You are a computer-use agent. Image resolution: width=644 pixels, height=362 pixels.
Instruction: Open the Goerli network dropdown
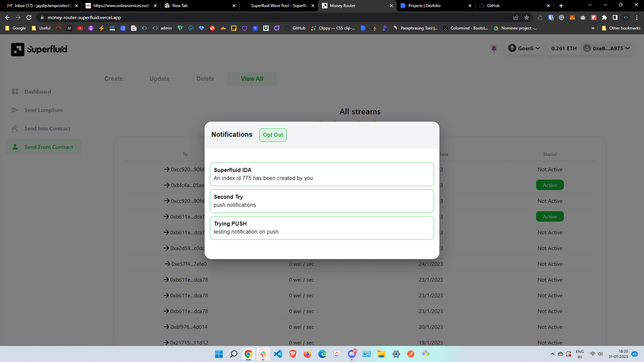524,48
